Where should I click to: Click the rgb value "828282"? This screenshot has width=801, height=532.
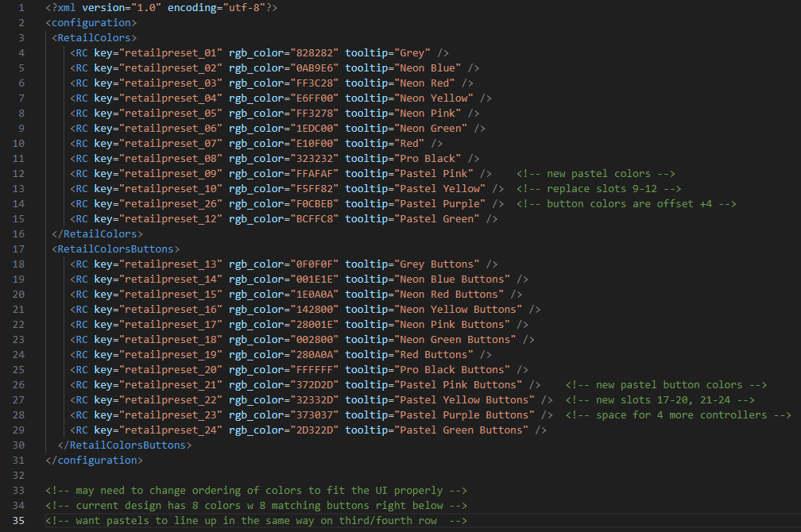click(315, 53)
